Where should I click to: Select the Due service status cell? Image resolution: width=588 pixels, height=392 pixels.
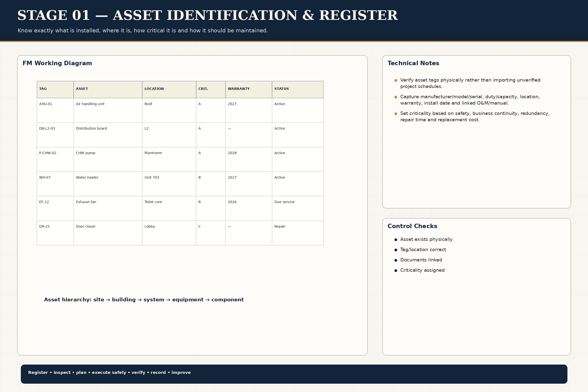(x=298, y=208)
